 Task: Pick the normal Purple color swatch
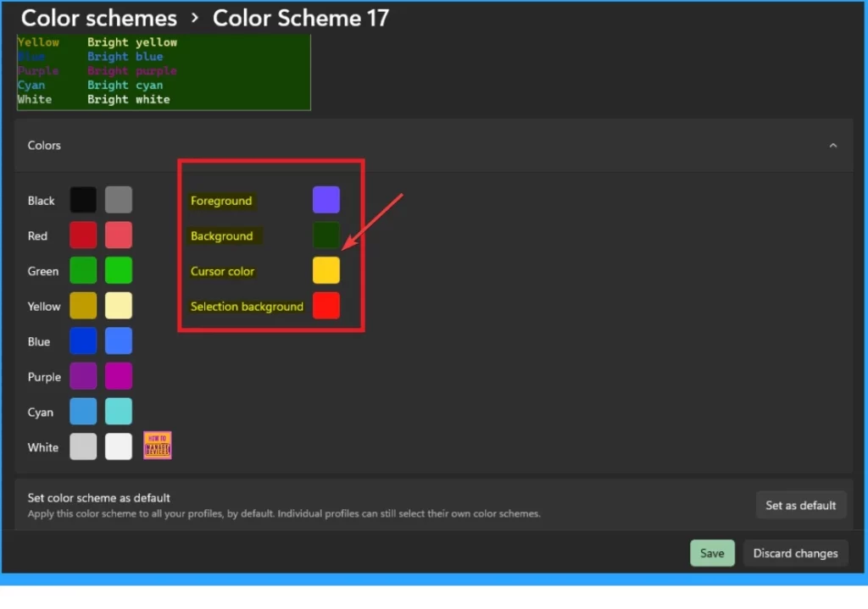(x=83, y=376)
